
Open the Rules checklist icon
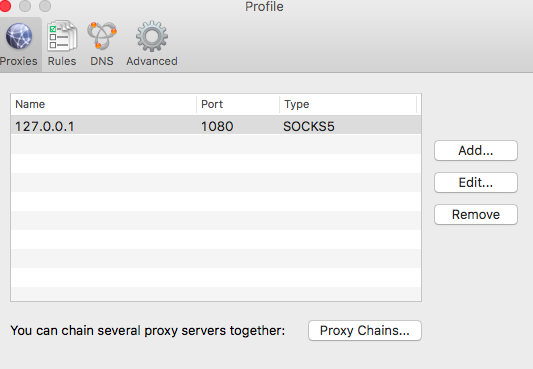[x=62, y=36]
